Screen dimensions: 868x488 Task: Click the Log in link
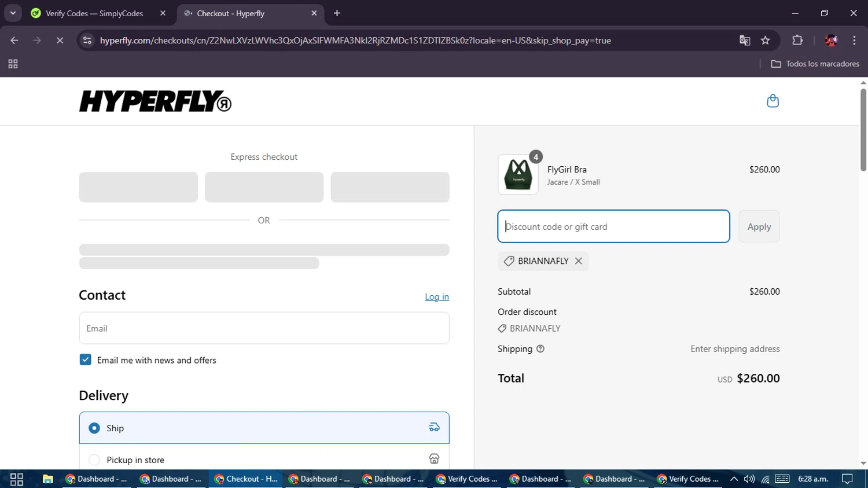(437, 297)
